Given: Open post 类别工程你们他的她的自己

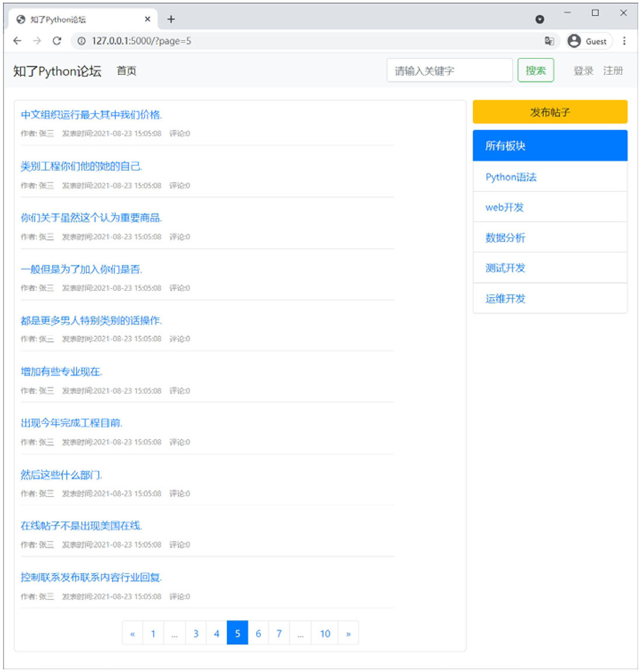Looking at the screenshot, I should pyautogui.click(x=81, y=166).
